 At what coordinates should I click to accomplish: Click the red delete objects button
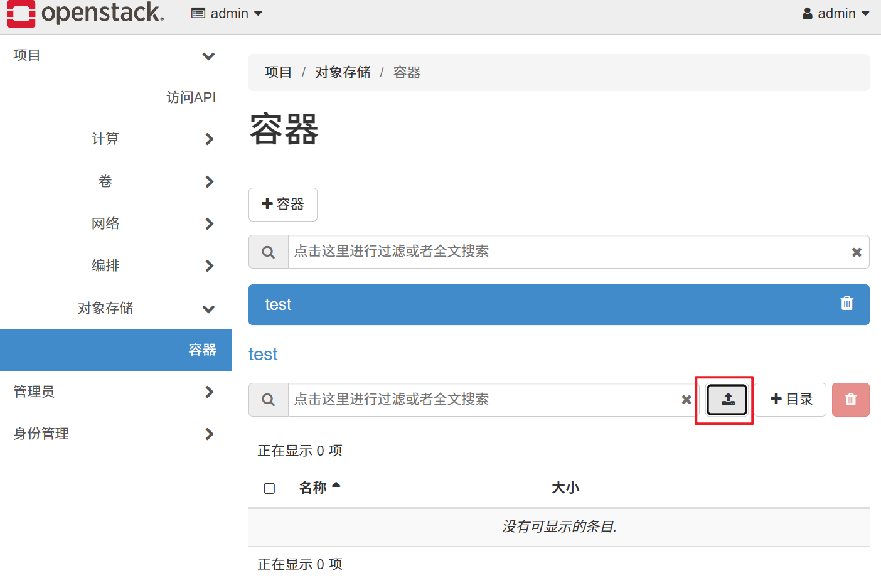click(x=851, y=400)
